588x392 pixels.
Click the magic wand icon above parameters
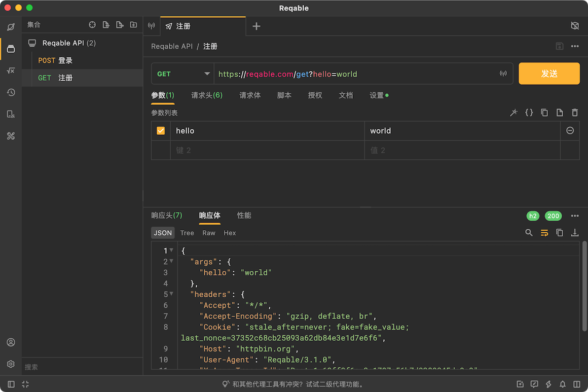[514, 113]
